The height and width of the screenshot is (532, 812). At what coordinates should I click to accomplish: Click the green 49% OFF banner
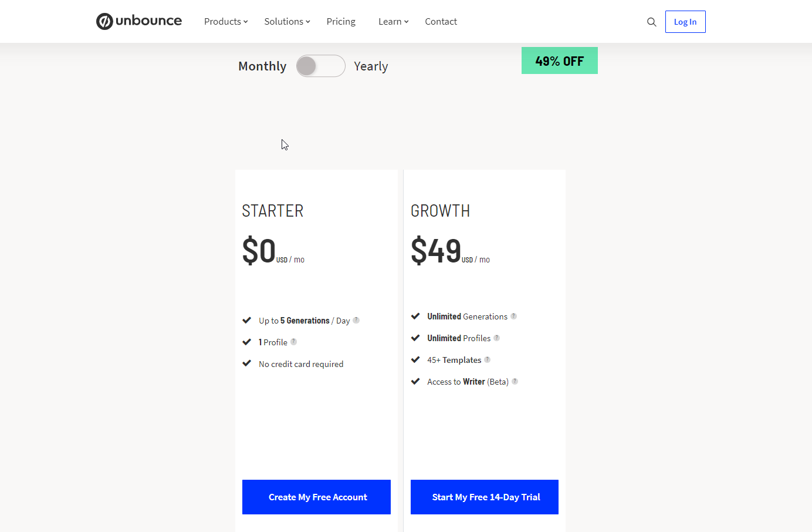tap(559, 60)
